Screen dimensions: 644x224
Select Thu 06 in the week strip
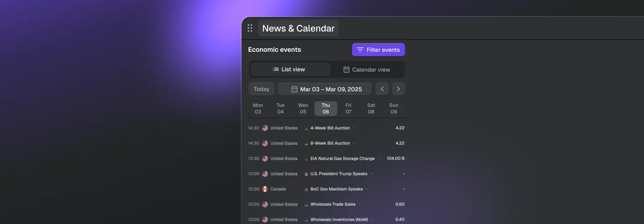pos(325,108)
